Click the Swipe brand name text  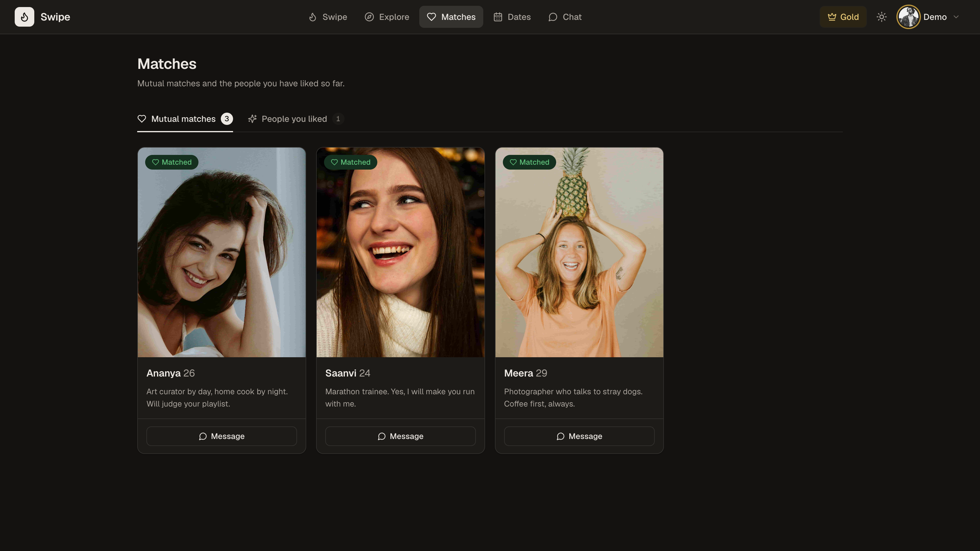click(x=55, y=17)
